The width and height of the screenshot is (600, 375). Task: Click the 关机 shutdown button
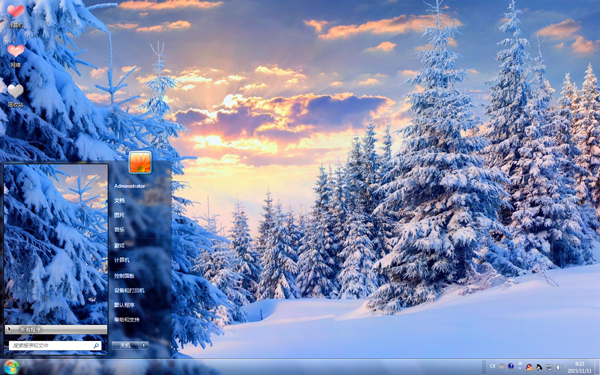pyautogui.click(x=126, y=345)
